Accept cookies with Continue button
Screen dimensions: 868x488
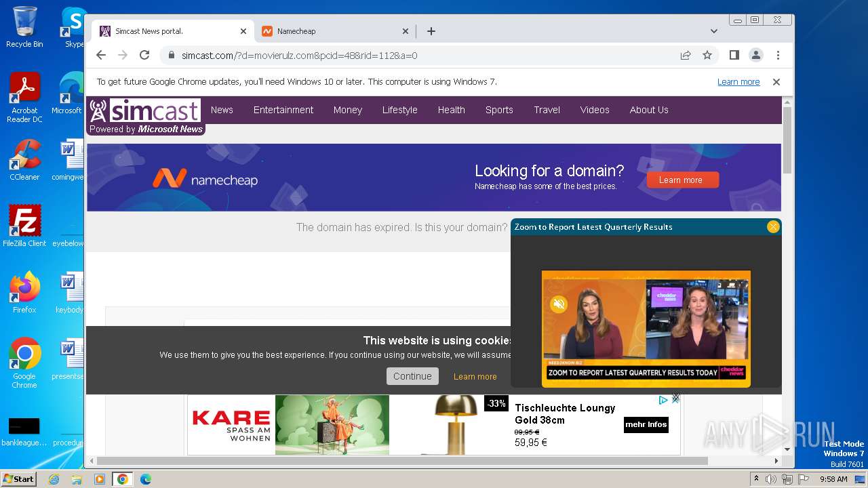coord(412,376)
